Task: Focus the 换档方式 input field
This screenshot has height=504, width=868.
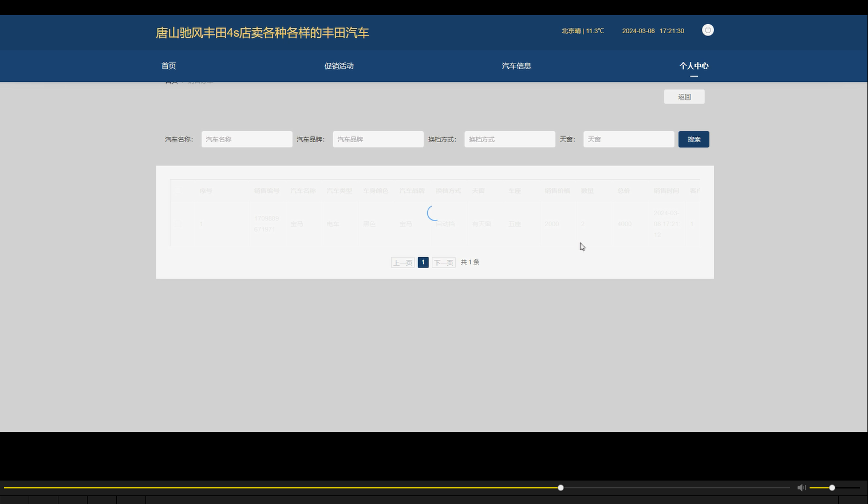Action: point(510,139)
